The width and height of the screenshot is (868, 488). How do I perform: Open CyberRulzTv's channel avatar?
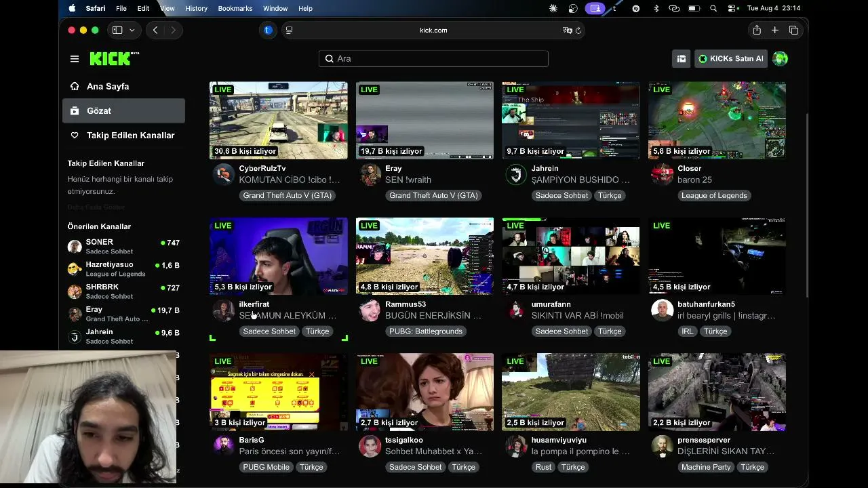[x=224, y=174]
